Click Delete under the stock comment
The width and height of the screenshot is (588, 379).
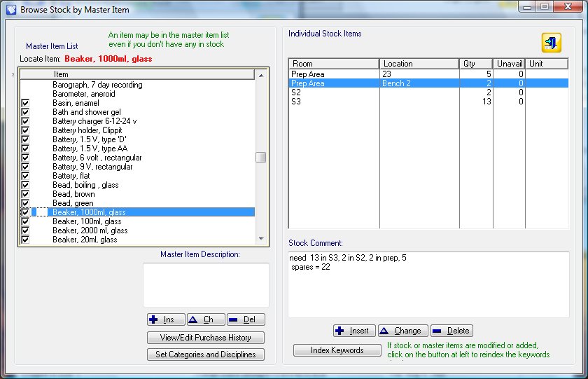(451, 331)
